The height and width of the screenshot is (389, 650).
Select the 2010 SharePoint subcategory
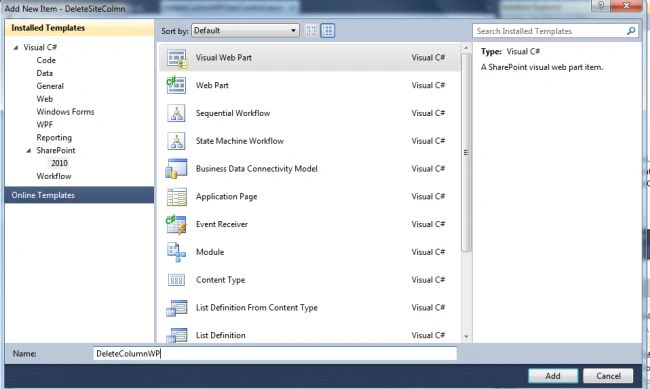[x=59, y=163]
